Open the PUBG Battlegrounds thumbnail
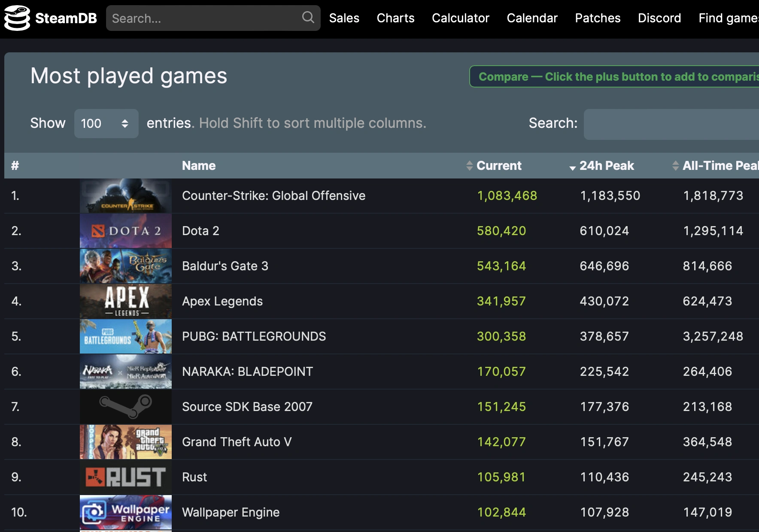 pyautogui.click(x=126, y=336)
